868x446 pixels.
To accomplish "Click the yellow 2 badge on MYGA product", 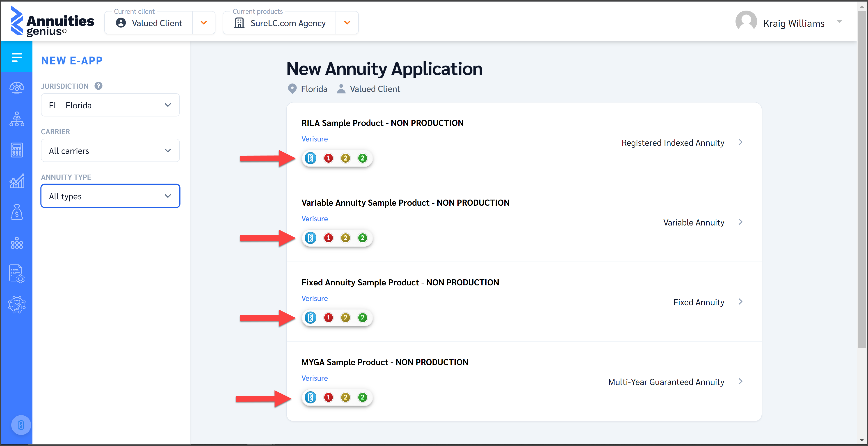I will click(345, 398).
